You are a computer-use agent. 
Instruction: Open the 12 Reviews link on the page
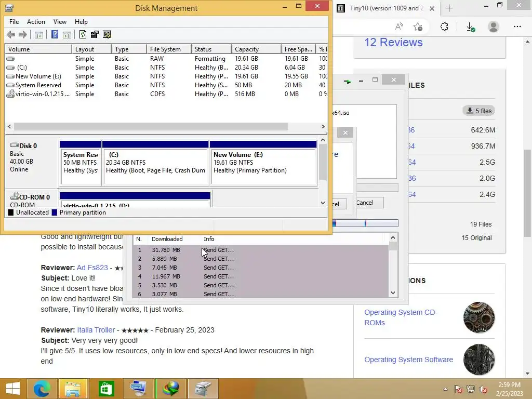(393, 43)
